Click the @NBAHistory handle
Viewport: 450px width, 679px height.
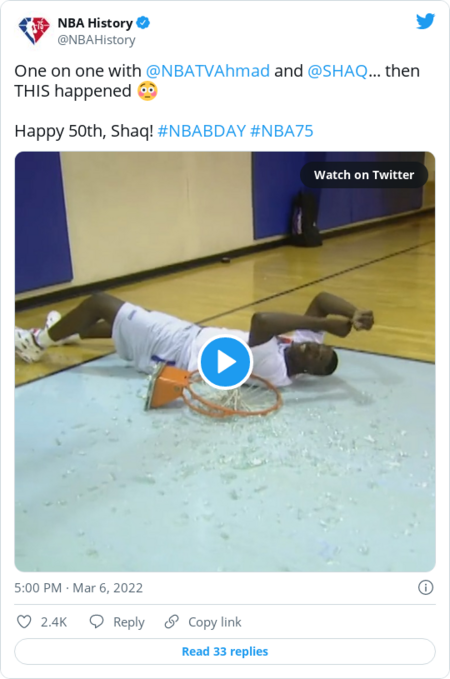click(97, 40)
